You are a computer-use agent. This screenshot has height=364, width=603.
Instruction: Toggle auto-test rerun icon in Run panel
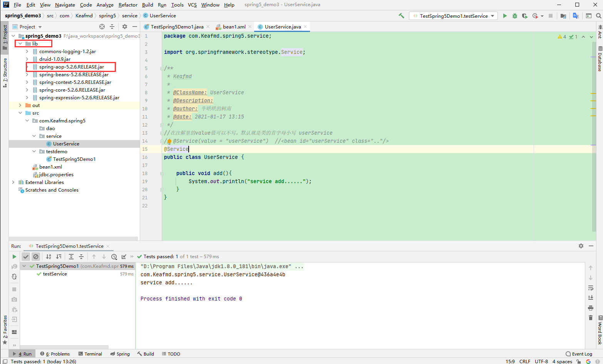[14, 277]
